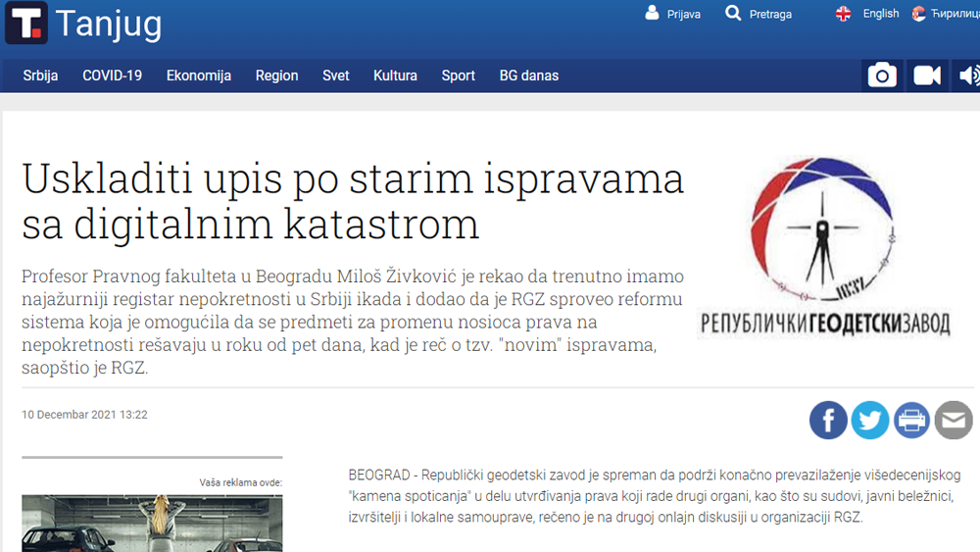Open the Tanjug home wordmark

pyautogui.click(x=109, y=24)
